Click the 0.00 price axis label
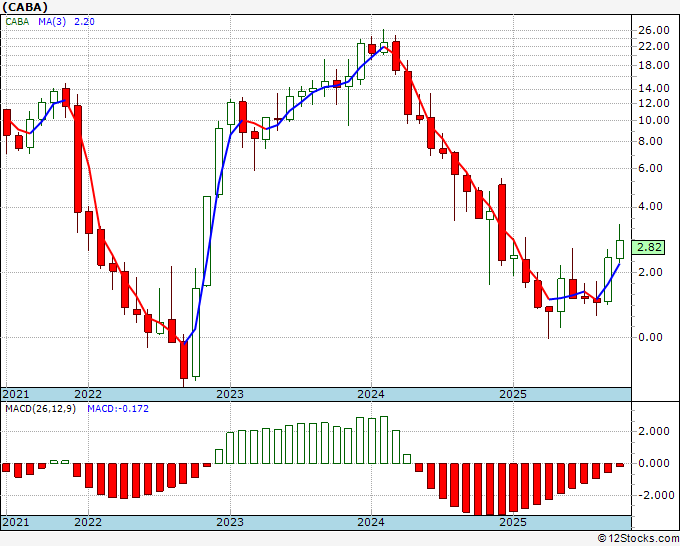The image size is (680, 546). [x=651, y=337]
